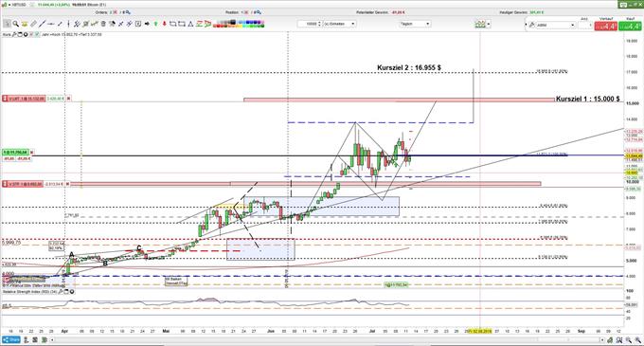
Task: Expand the chart style dropdown arrow
Action: point(489,25)
